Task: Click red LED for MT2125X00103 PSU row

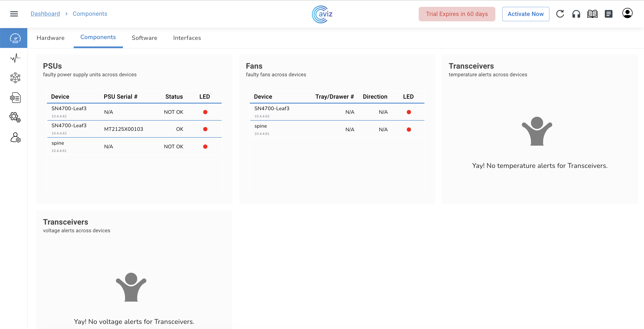Action: pyautogui.click(x=205, y=129)
